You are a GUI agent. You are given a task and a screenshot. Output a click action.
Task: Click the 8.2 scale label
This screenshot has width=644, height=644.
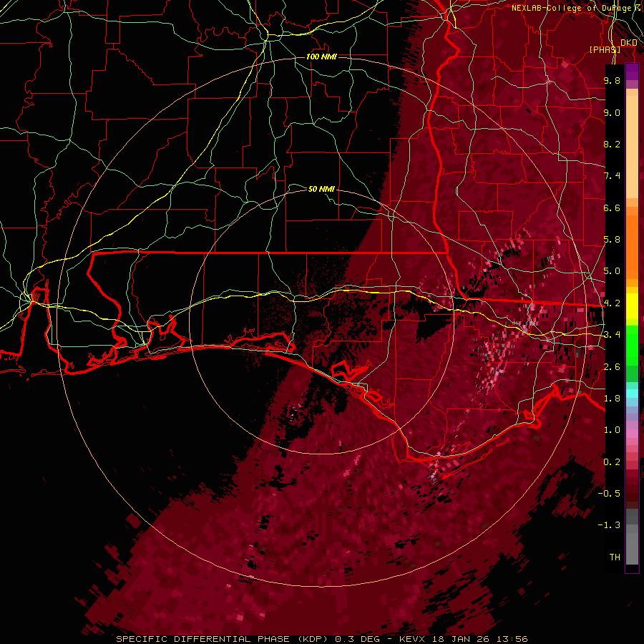[612, 144]
